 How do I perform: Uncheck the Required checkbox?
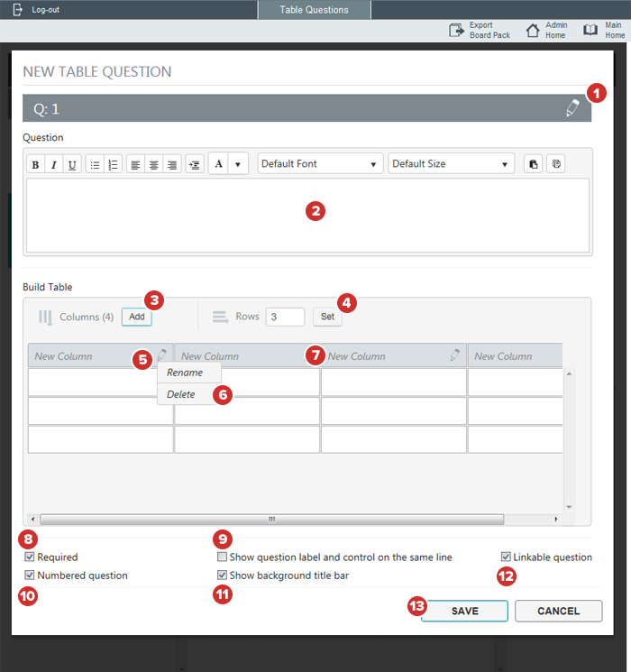pos(30,557)
